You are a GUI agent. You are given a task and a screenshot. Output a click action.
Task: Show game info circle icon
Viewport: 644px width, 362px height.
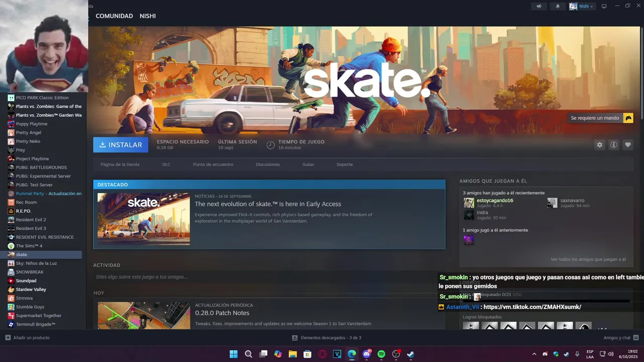click(614, 145)
